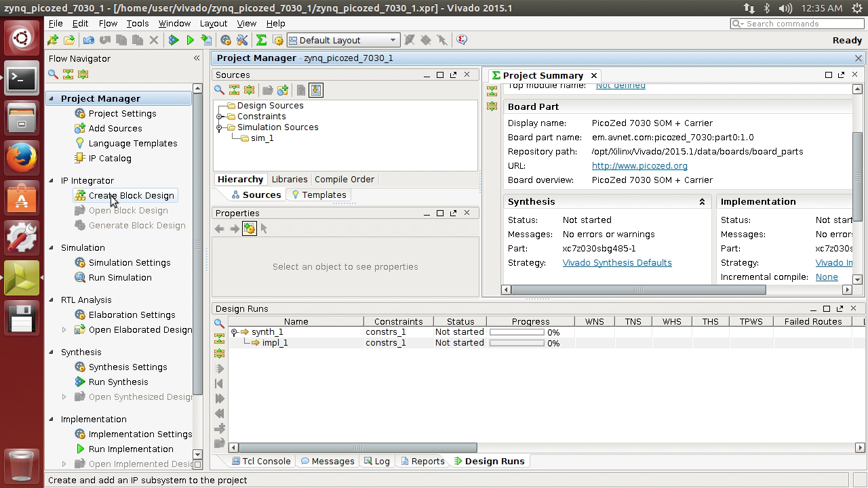
Task: Click the green sigma Project Summary toolbar icon
Action: 261,40
